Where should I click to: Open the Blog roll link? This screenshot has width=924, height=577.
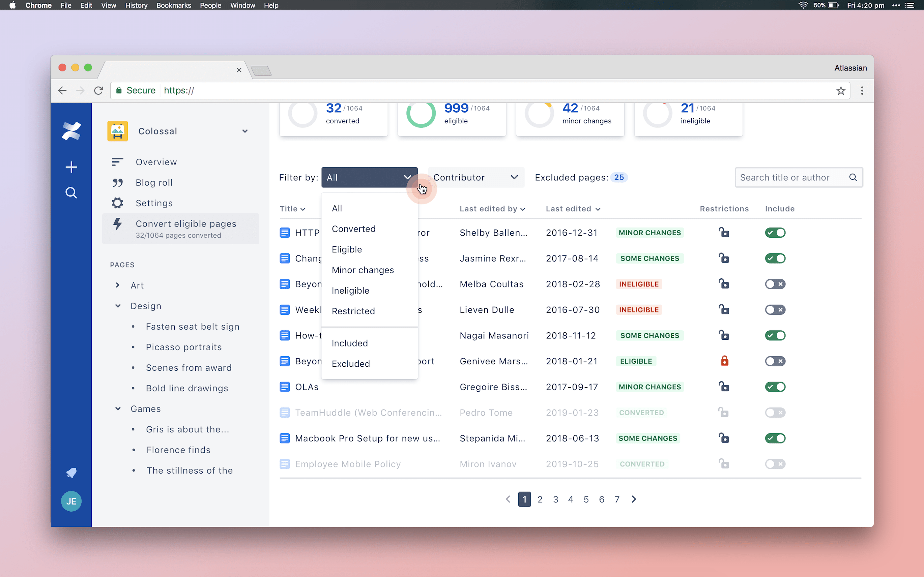click(x=154, y=182)
